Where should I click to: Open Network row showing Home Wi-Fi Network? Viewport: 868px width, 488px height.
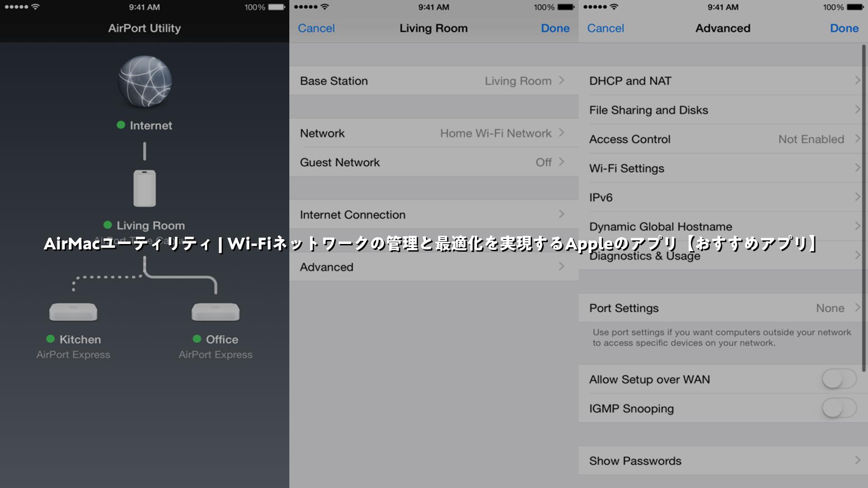click(434, 133)
